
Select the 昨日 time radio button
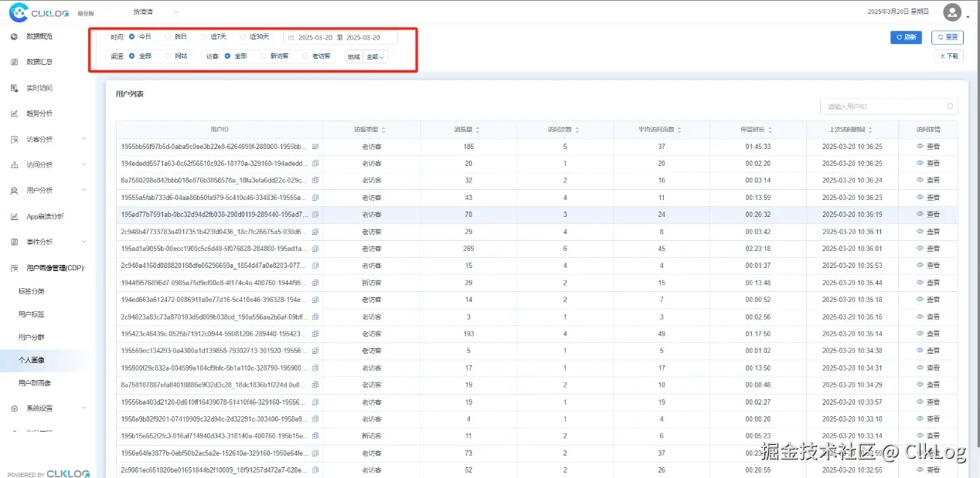(168, 36)
